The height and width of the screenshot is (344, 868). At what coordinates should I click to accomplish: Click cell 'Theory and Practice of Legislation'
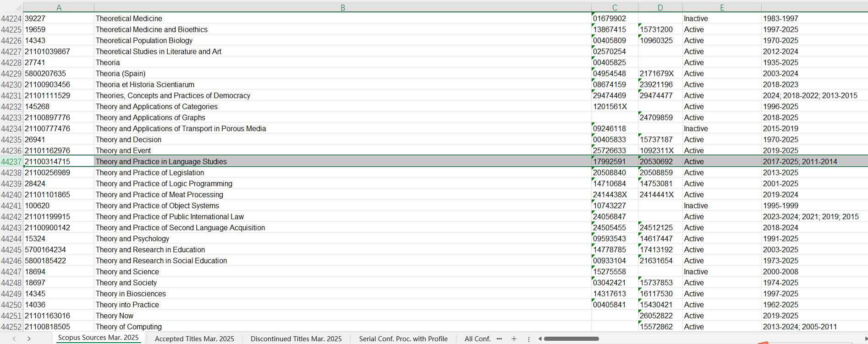(150, 173)
